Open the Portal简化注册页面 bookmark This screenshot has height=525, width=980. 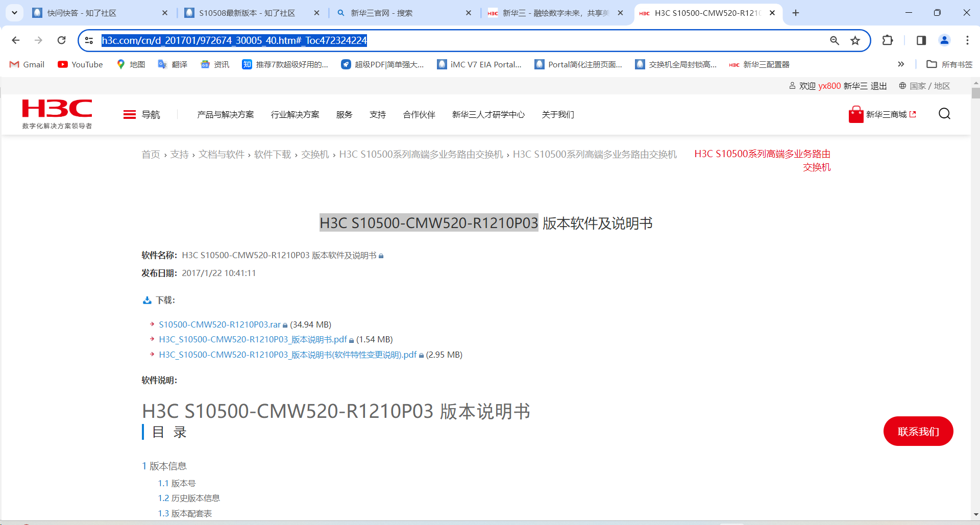tap(578, 64)
